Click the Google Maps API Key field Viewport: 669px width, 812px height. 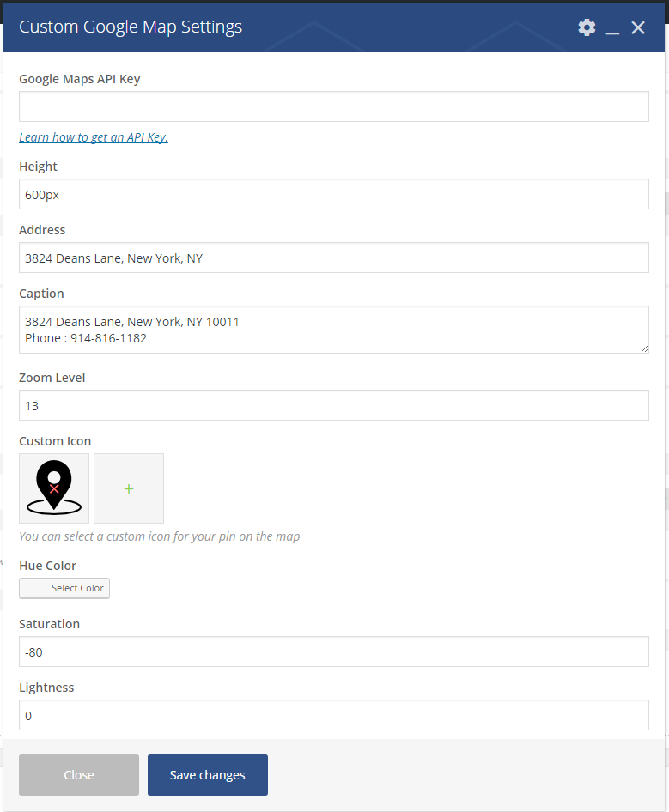point(333,106)
